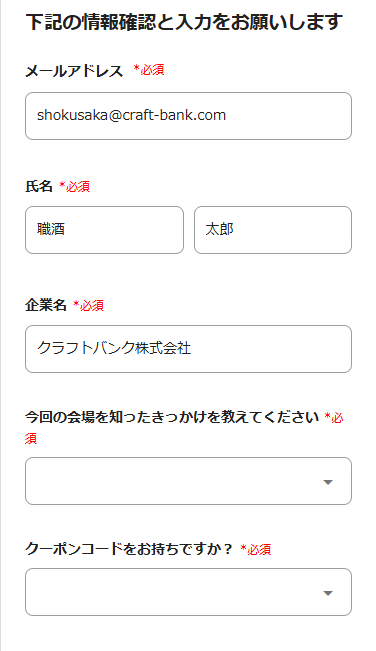Click the shokusaka@craft-bank.com text in the email box
376x651 pixels.
pos(131,115)
